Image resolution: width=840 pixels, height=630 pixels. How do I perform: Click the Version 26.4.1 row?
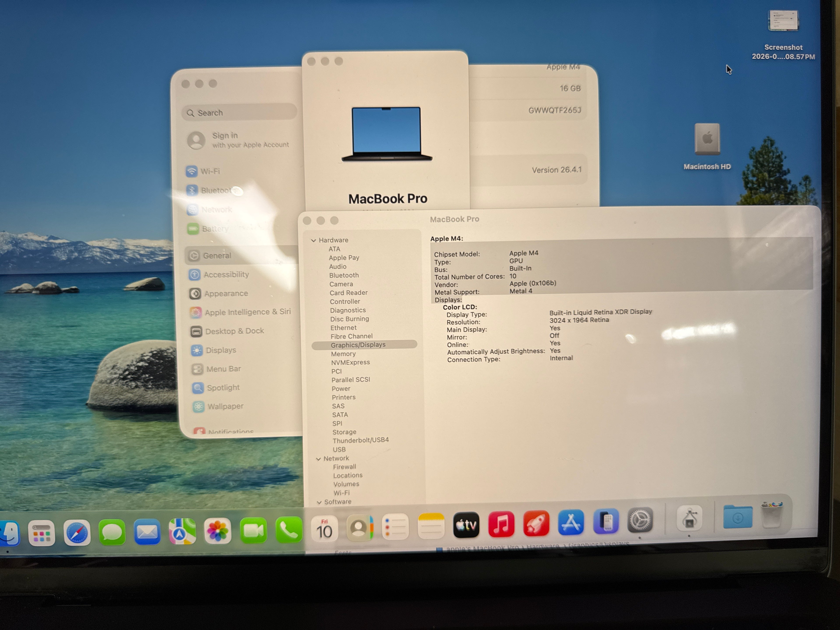coord(529,170)
